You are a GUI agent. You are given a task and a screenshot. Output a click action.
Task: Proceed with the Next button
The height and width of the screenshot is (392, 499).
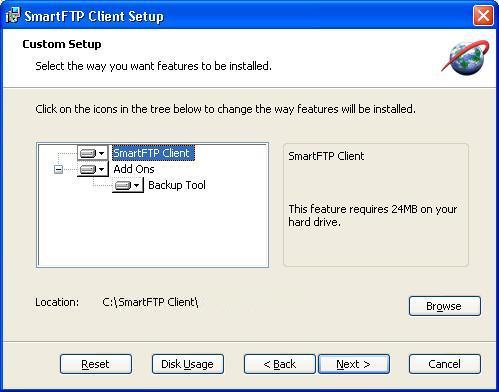coord(354,364)
